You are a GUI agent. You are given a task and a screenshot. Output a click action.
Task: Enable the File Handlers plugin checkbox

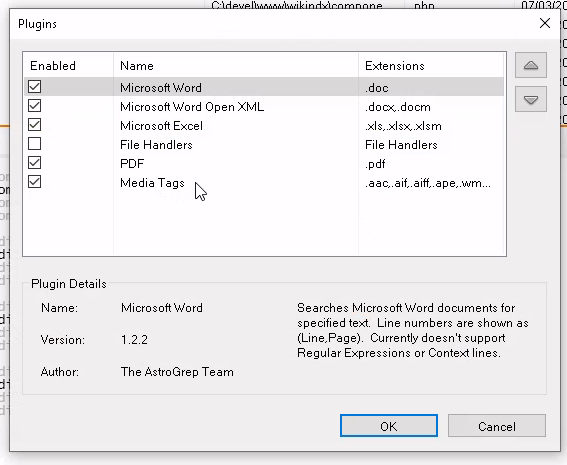35,144
